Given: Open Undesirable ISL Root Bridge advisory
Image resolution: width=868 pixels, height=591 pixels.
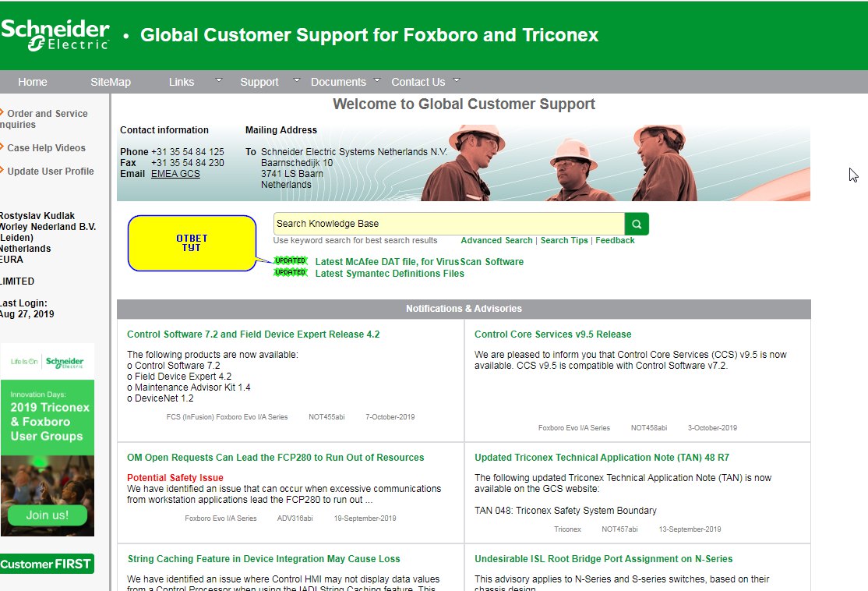Looking at the screenshot, I should point(603,559).
